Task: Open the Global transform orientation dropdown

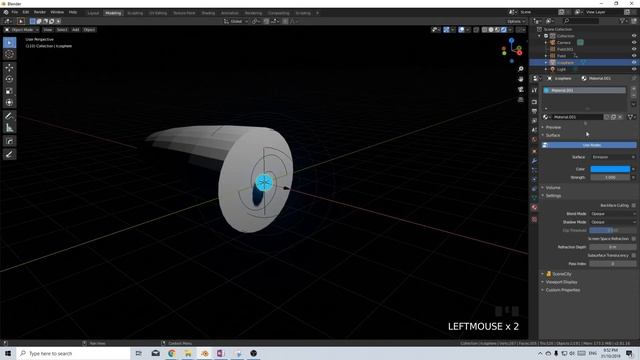Action: click(236, 21)
